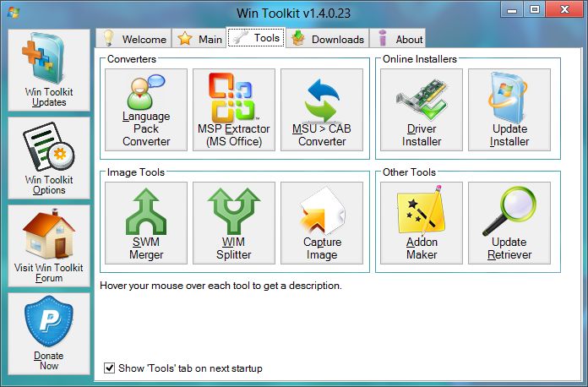Go to the About tab
The image size is (588, 387).
398,38
